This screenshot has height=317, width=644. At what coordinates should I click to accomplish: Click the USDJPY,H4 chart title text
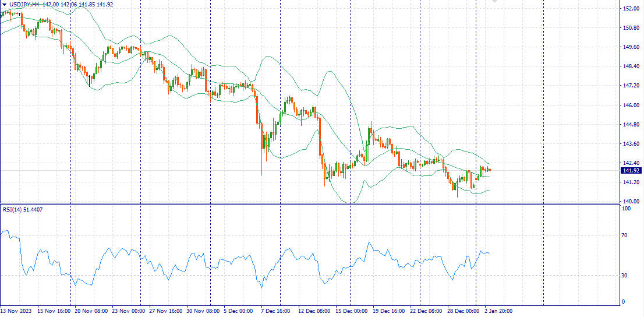[x=24, y=5]
